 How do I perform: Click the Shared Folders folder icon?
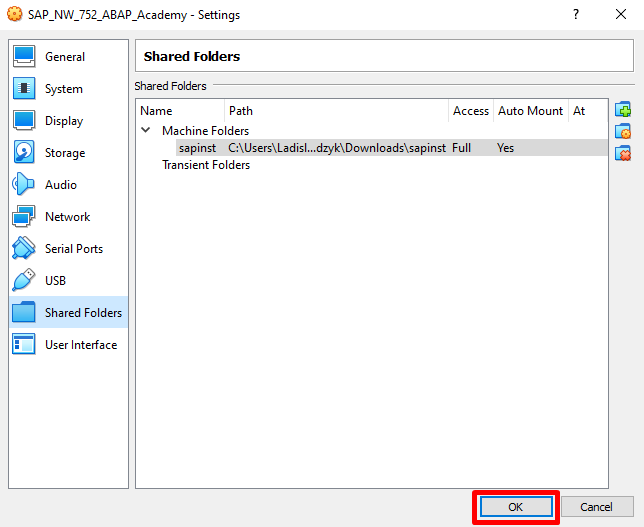[x=23, y=312]
